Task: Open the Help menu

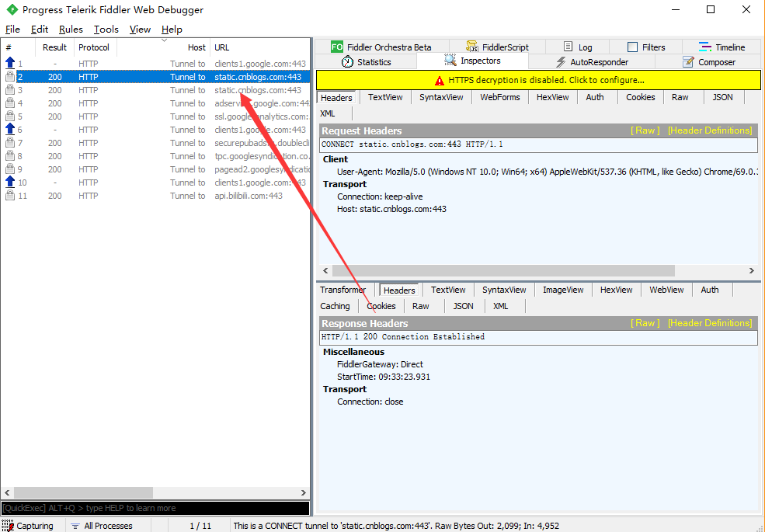Action: pos(172,30)
